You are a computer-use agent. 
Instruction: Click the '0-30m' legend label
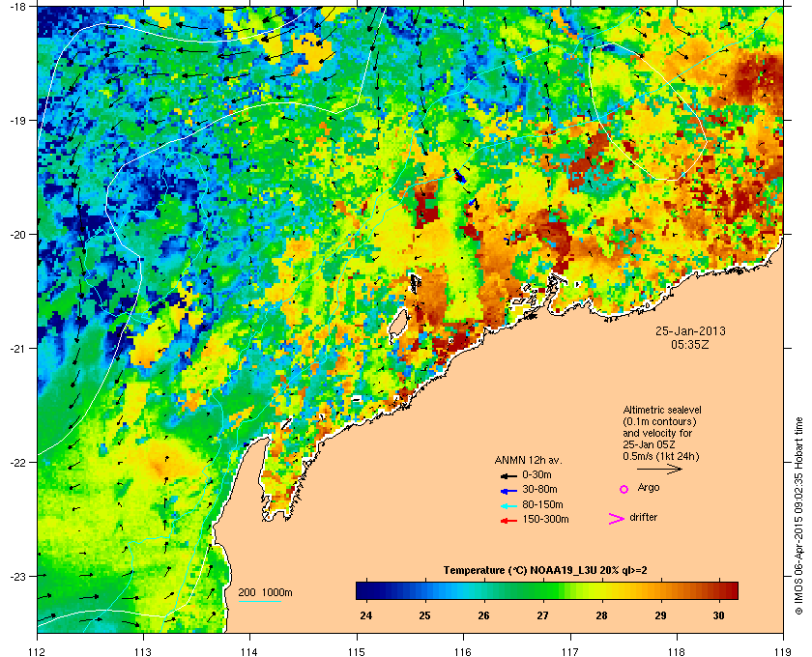[536, 474]
